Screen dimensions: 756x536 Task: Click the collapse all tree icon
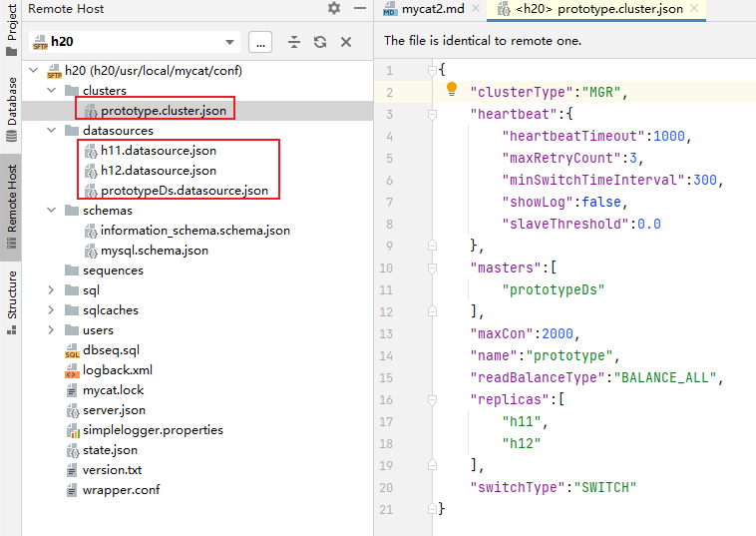tap(294, 42)
